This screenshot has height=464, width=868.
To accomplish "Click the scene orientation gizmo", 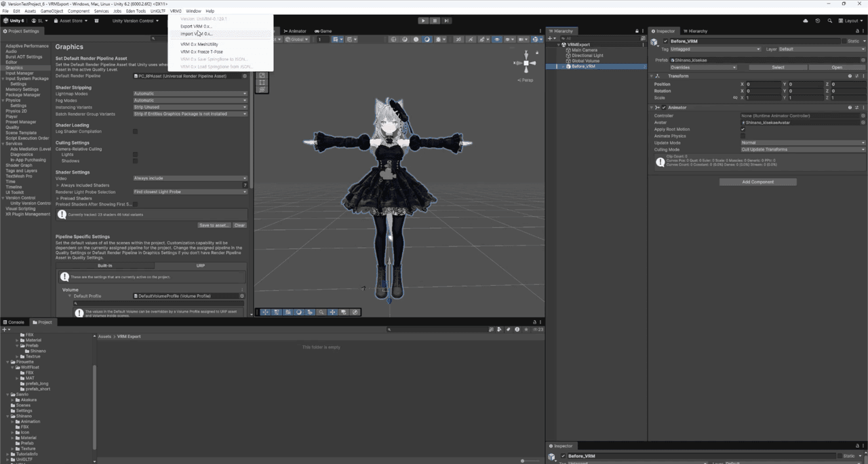I will (x=526, y=63).
